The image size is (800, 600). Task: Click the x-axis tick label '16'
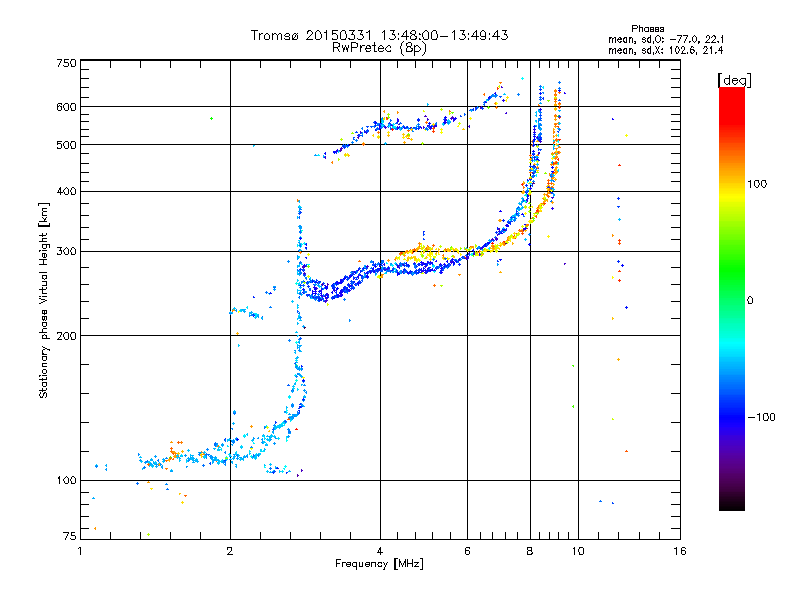(x=680, y=551)
